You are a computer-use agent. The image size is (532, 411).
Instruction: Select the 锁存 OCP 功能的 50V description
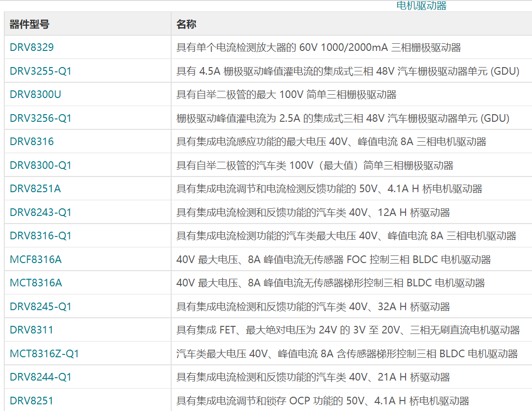[x=323, y=401]
